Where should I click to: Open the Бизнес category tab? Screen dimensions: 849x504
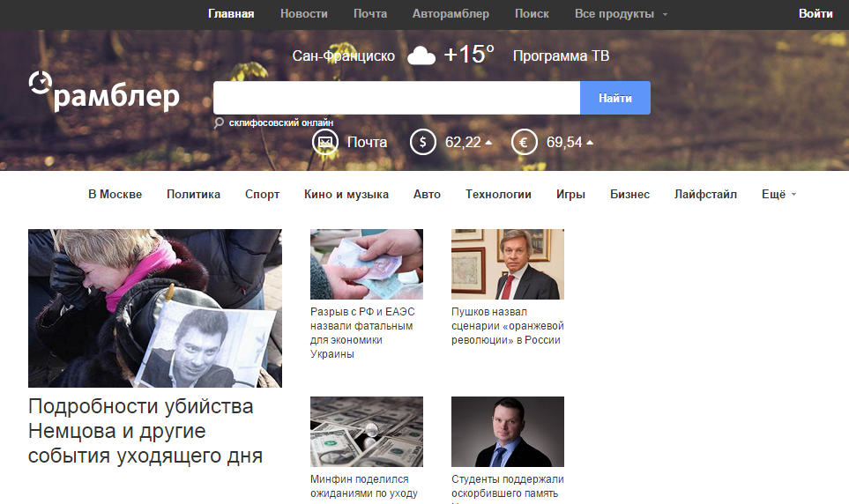tap(629, 195)
